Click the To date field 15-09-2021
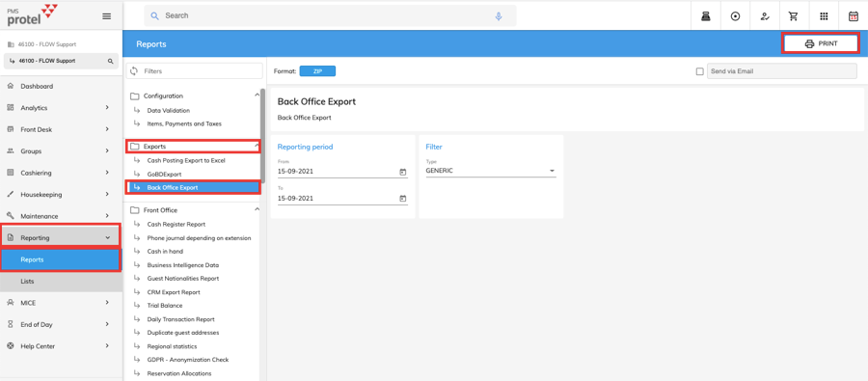 [342, 199]
